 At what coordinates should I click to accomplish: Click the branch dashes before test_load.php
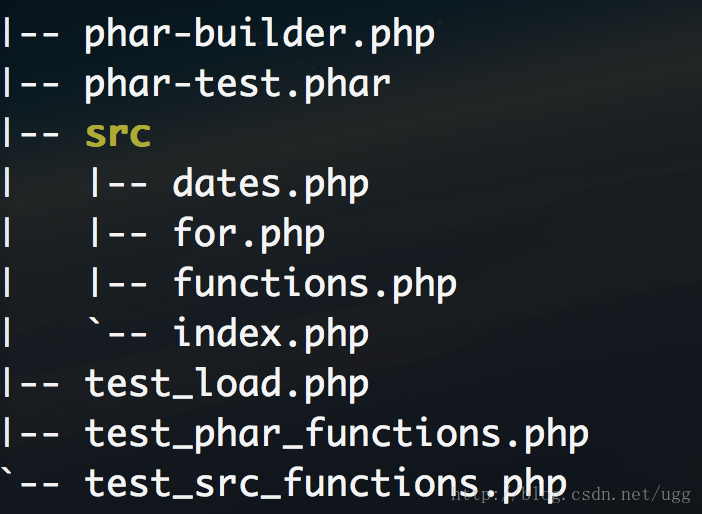point(31,384)
